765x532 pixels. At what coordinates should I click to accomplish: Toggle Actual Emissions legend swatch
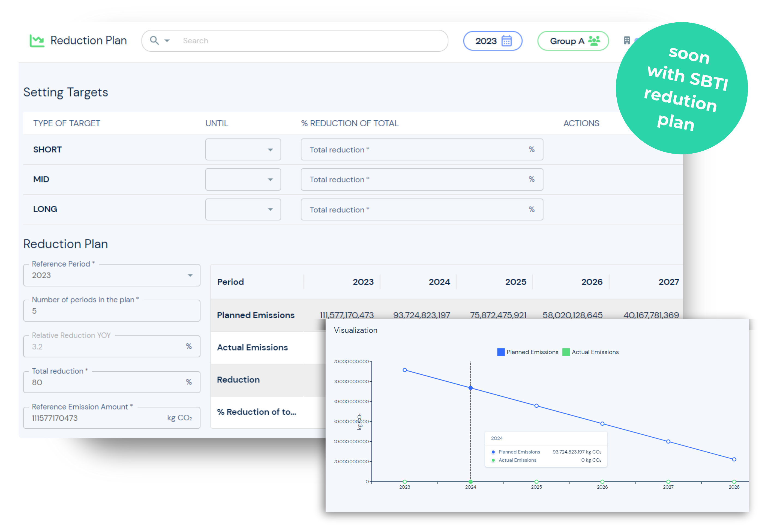[x=566, y=352]
